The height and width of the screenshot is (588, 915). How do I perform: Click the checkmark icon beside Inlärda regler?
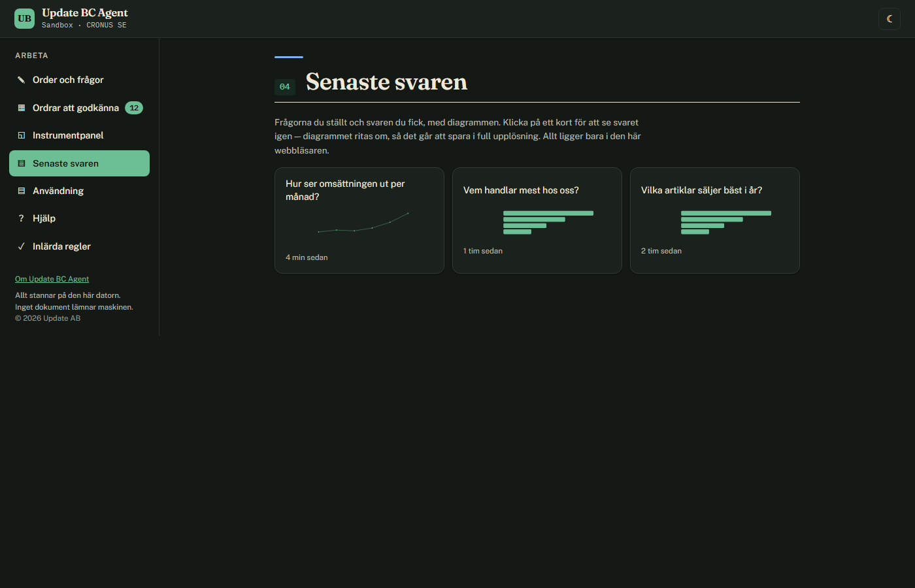click(22, 246)
